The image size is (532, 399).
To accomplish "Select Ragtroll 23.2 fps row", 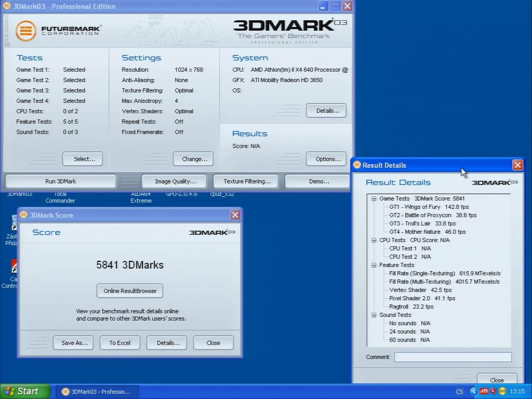I will tap(411, 307).
